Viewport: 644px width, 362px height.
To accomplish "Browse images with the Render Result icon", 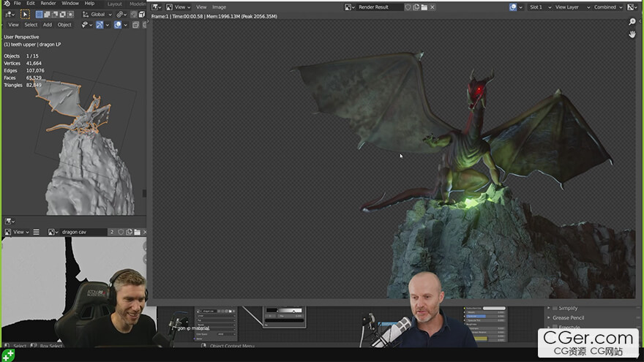I will pos(350,7).
